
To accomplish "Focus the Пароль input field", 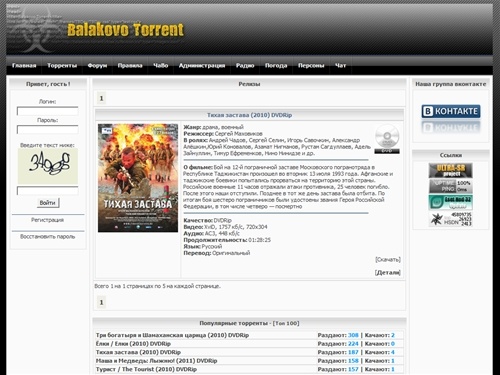I will click(x=48, y=129).
